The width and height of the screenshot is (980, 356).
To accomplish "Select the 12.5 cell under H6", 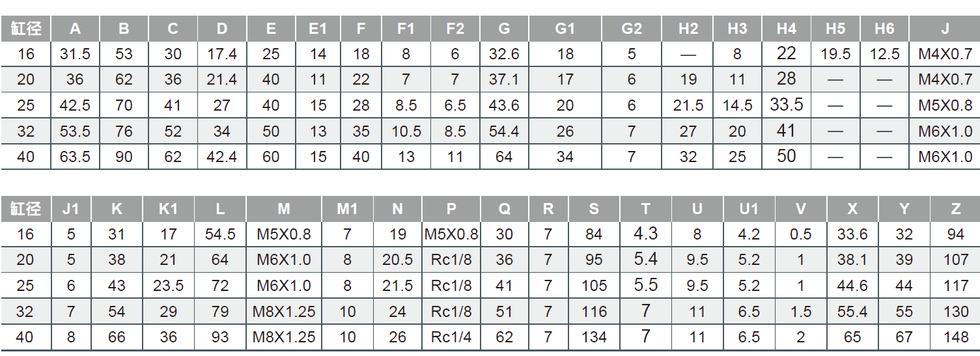I will pyautogui.click(x=884, y=54).
